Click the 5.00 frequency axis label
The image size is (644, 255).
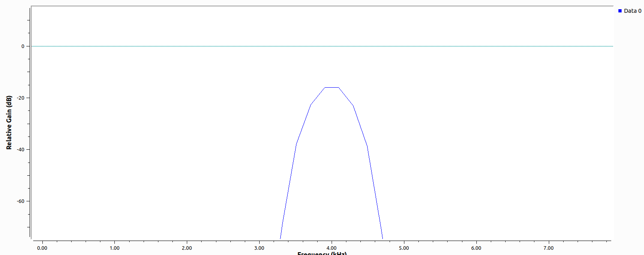404,248
